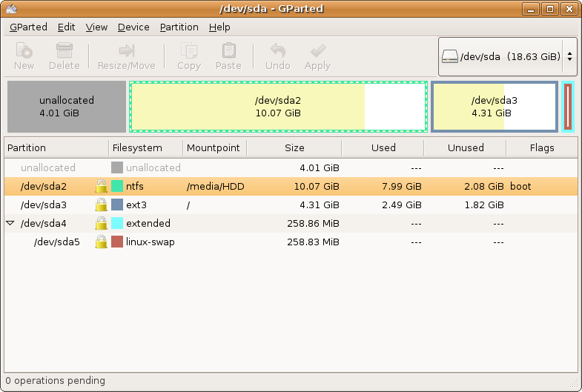Image resolution: width=582 pixels, height=392 pixels.
Task: Select the swap partition block in disk map
Action: click(x=568, y=107)
